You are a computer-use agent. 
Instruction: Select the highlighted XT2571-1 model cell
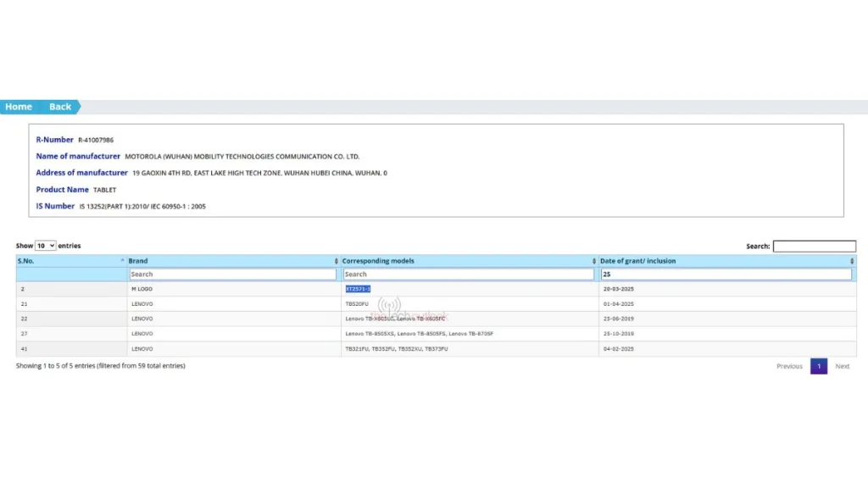pos(358,289)
